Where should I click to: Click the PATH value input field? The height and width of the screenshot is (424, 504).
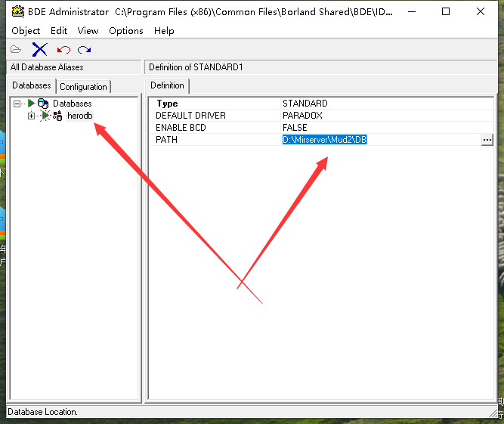pos(378,140)
